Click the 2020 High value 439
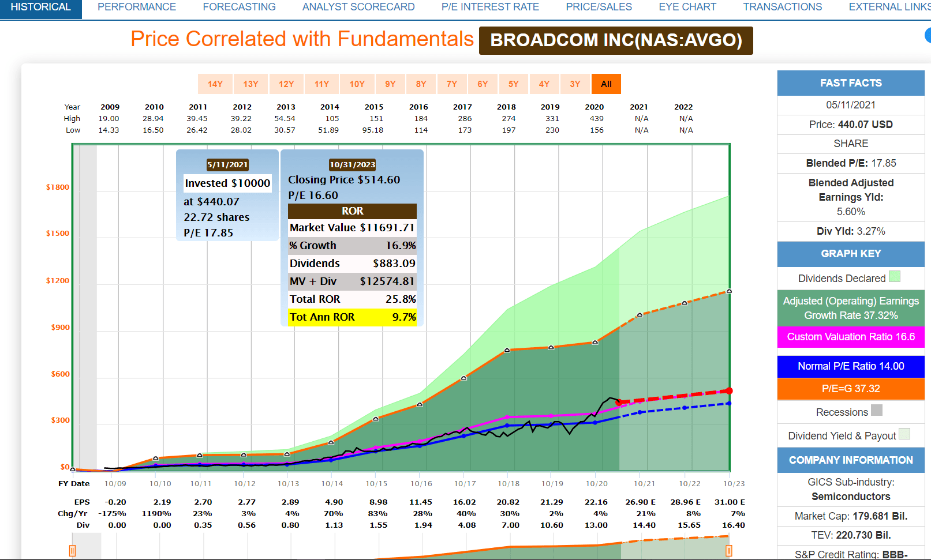Screen dimensions: 931x560 point(596,119)
